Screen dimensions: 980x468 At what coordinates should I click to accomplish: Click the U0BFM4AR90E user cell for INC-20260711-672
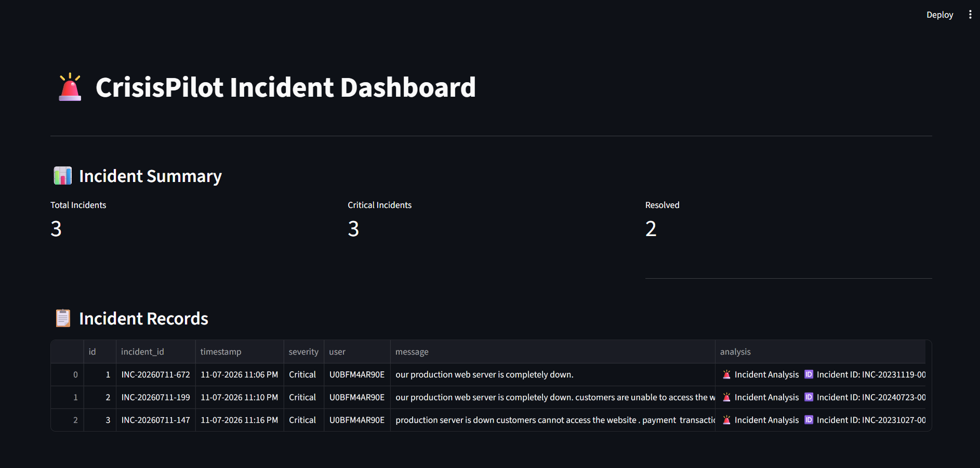[x=357, y=374]
